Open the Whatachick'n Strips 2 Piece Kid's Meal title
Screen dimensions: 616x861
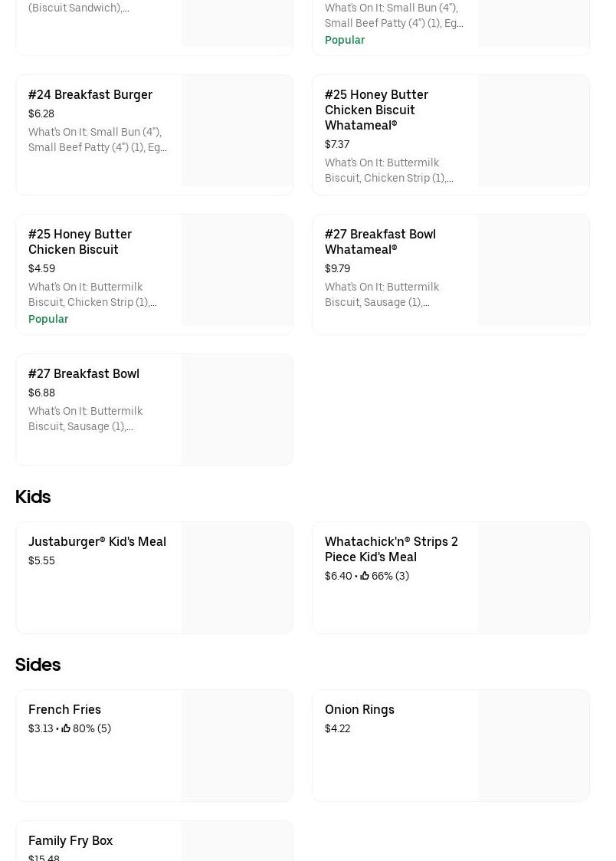click(x=392, y=549)
